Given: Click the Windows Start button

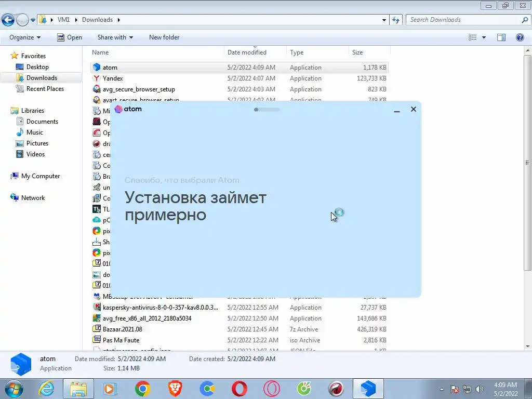Looking at the screenshot, I should coord(14,389).
